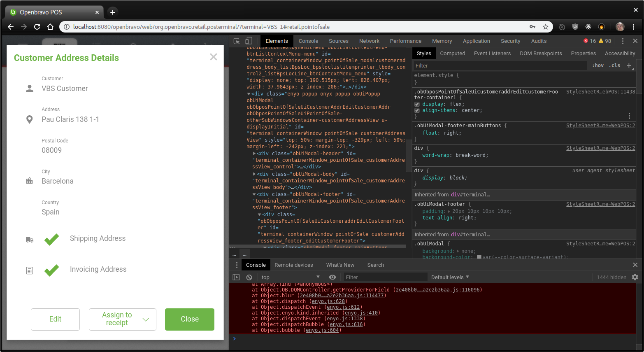This screenshot has height=352, width=644.
Task: Click the shield extension icon in toolbar
Action: click(x=575, y=27)
